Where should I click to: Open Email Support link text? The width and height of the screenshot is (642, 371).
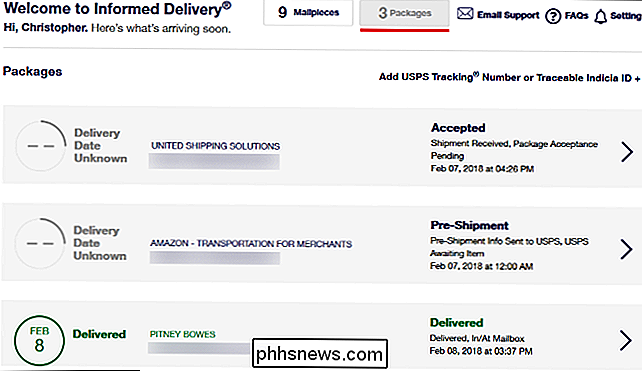tap(508, 15)
